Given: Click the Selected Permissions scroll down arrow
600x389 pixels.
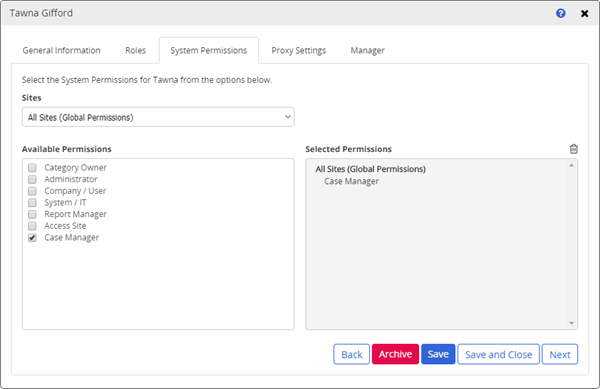Looking at the screenshot, I should [571, 323].
